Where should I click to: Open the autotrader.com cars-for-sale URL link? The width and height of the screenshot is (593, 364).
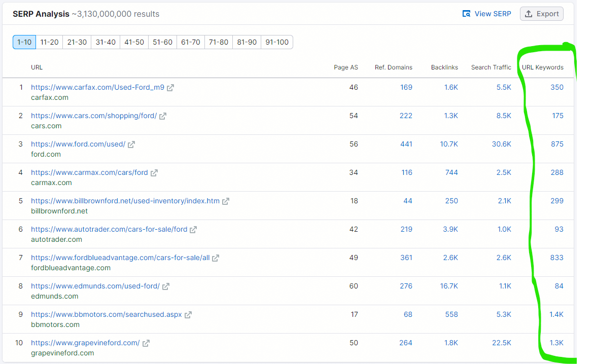point(109,229)
